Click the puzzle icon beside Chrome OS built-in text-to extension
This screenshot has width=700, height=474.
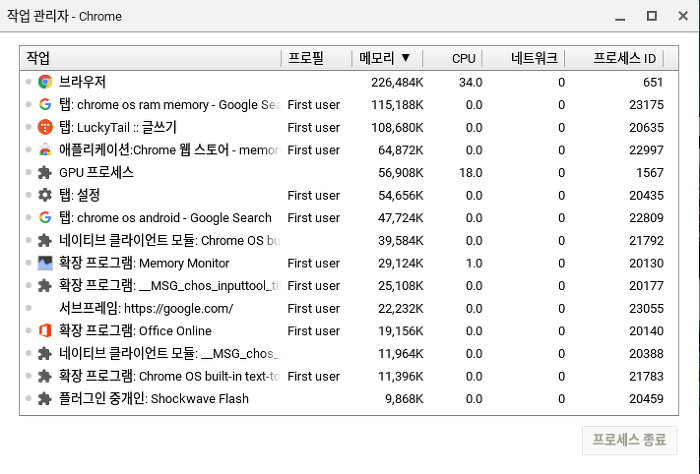point(45,376)
